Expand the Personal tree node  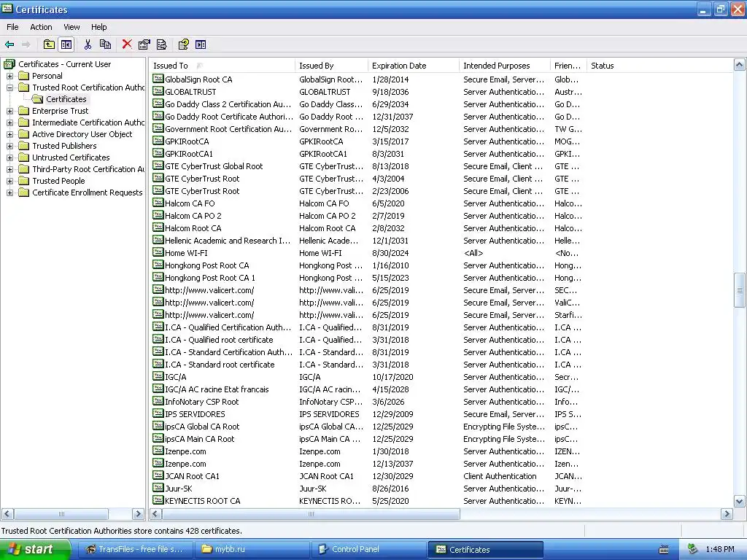(x=9, y=76)
